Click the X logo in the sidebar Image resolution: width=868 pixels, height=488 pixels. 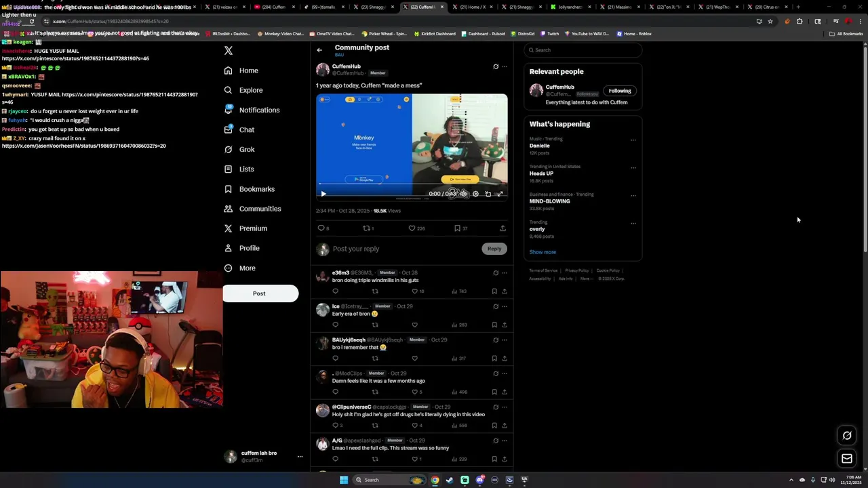(229, 51)
